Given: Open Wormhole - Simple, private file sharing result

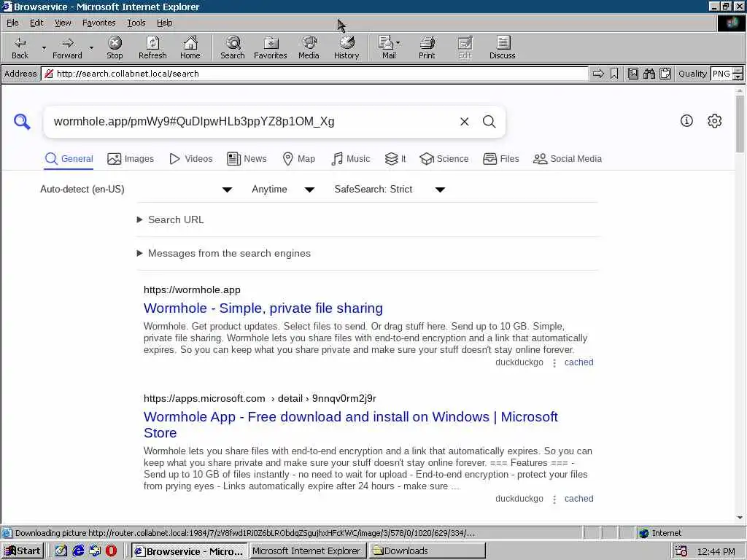Looking at the screenshot, I should pos(263,308).
